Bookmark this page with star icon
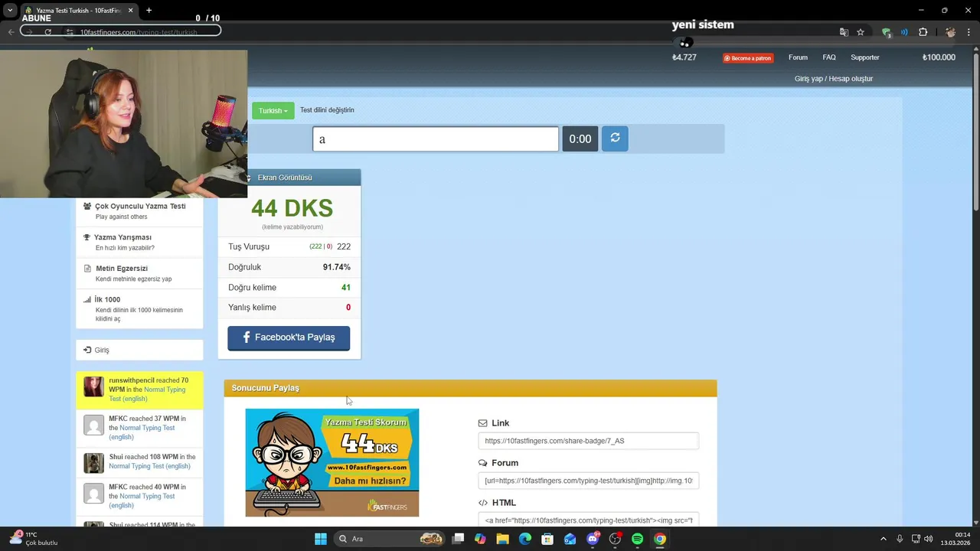 tap(861, 32)
